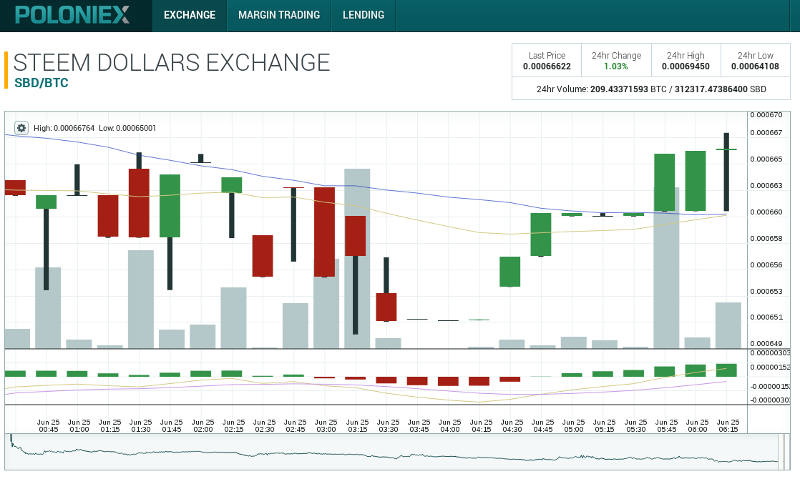Click the 0.000660 price axis label
Image resolution: width=800 pixels, height=484 pixels.
(x=766, y=212)
